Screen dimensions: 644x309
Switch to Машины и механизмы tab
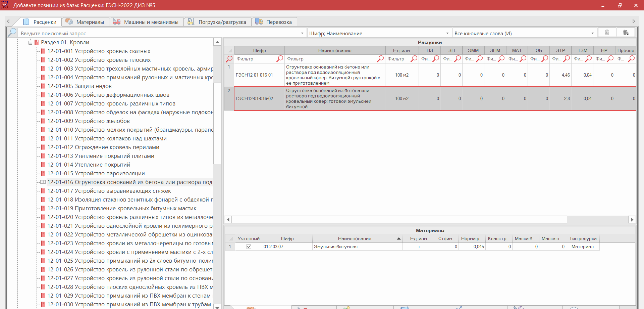(146, 22)
